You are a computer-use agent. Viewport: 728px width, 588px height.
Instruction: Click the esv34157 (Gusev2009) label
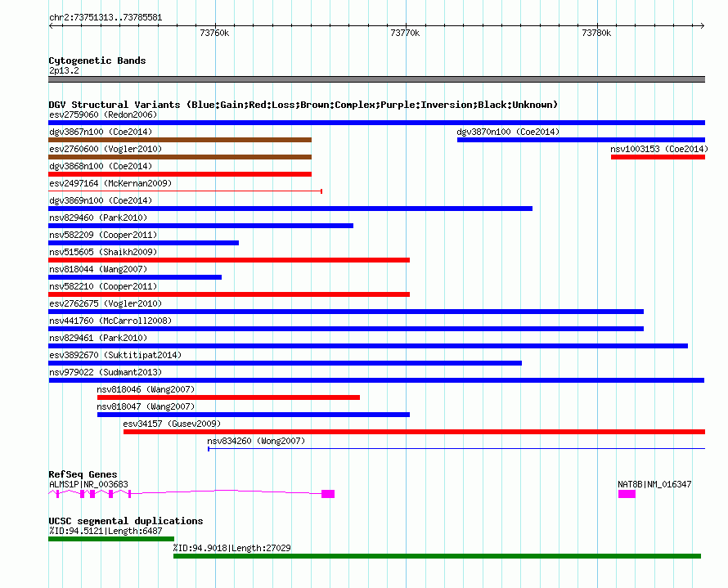[x=172, y=424]
